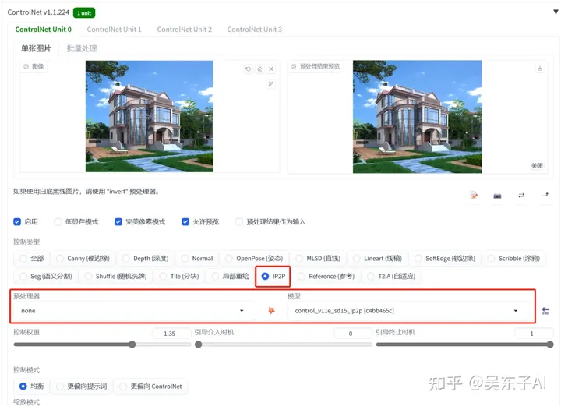Screen dimensions: 562x406
Task: Toggle the low VRAM mode checkbox
Action: pos(58,221)
